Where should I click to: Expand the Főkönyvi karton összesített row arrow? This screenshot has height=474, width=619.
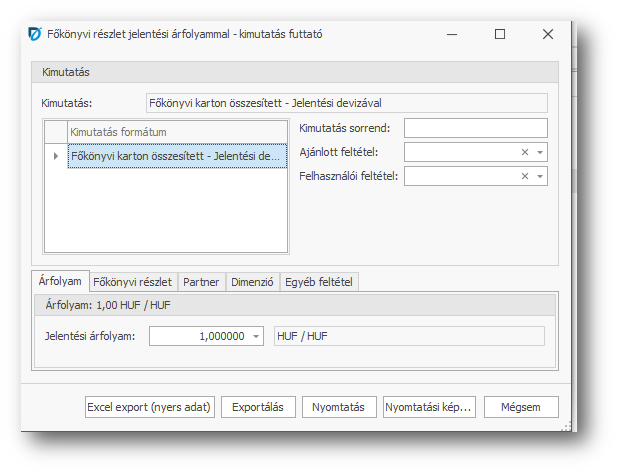coord(56,156)
